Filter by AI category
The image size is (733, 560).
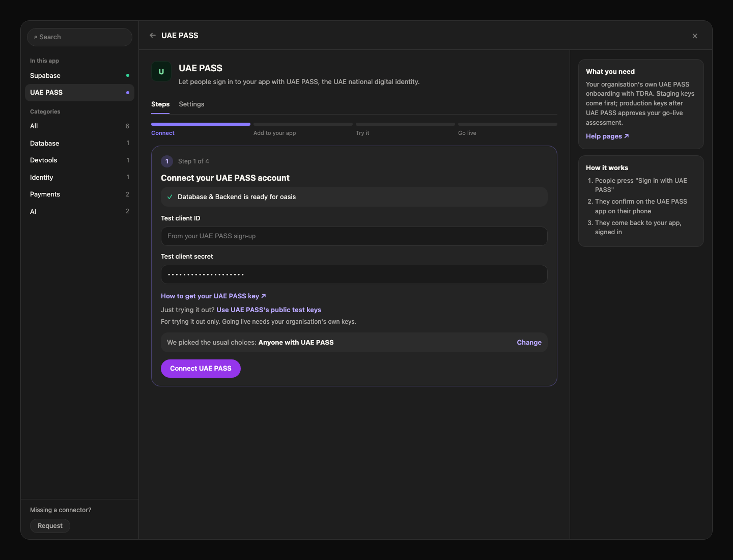point(79,212)
